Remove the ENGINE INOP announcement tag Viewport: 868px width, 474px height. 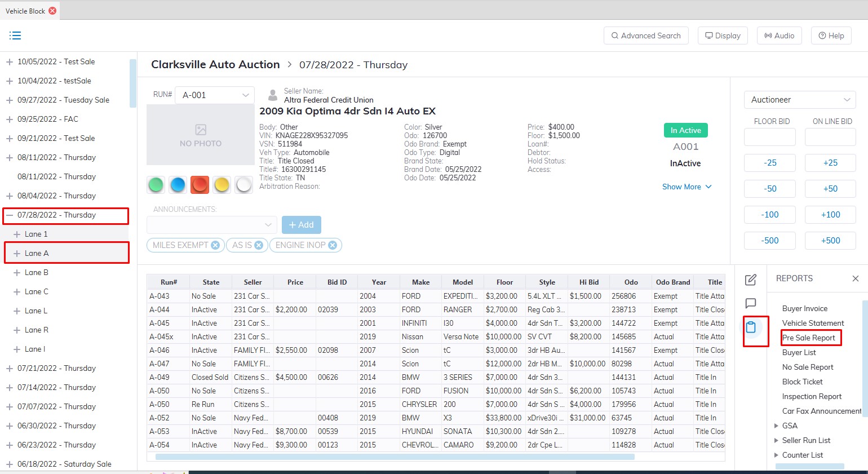333,245
